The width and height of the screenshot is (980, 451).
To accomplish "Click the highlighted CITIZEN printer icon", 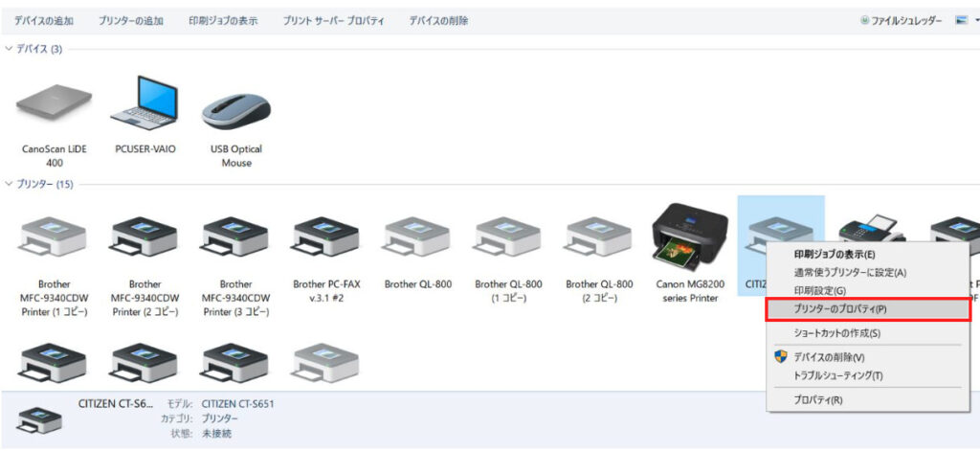I will [x=781, y=229].
